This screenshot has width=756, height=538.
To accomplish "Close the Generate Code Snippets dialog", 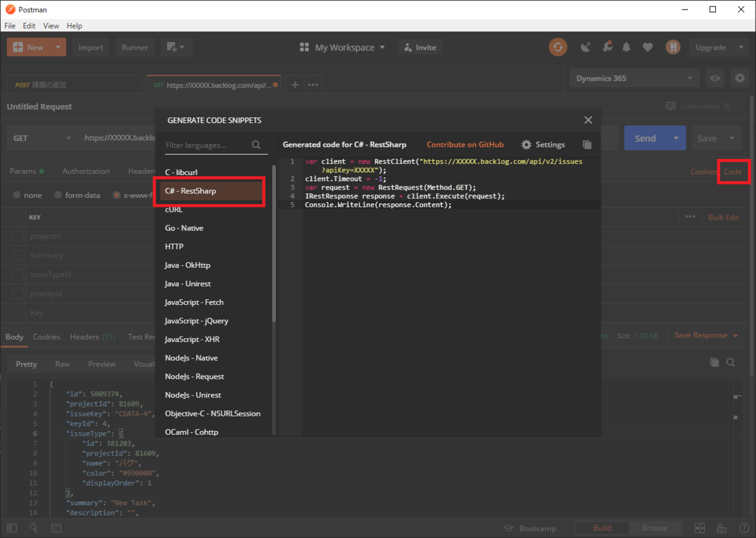I will 588,120.
